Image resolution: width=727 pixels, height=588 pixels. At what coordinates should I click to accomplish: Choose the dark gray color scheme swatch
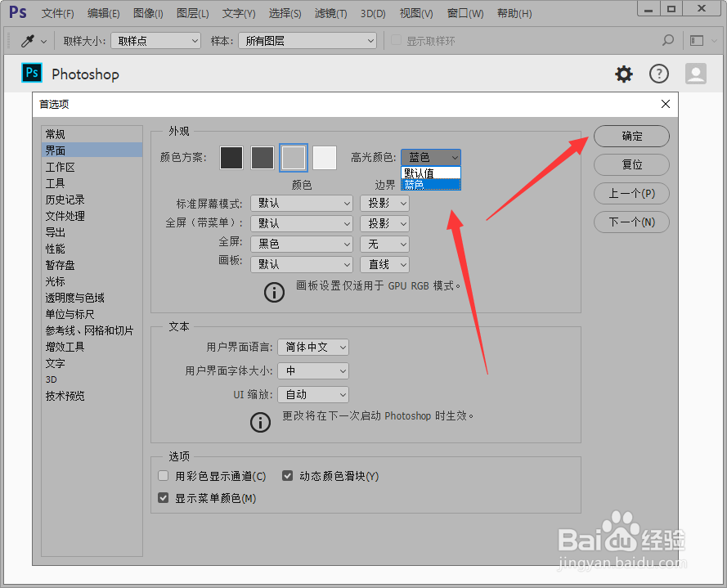point(263,158)
